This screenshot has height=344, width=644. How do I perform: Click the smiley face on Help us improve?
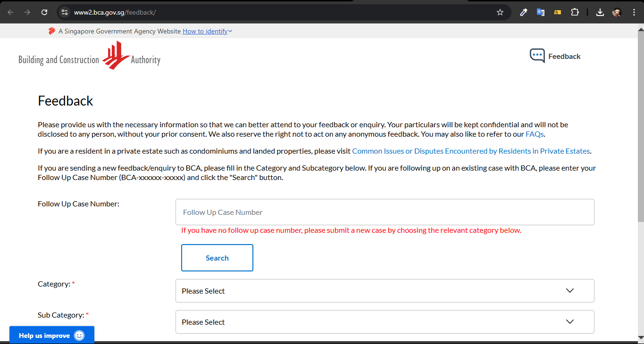79,336
